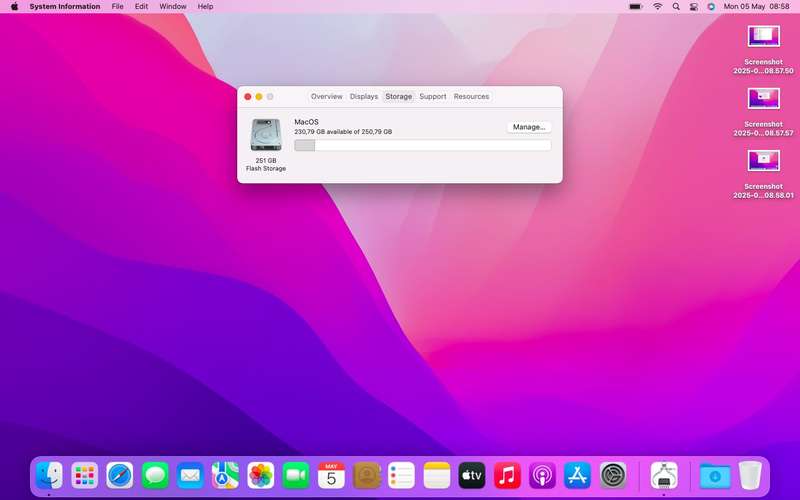Open the Window menu
Screen dimensions: 800x500
172,7
